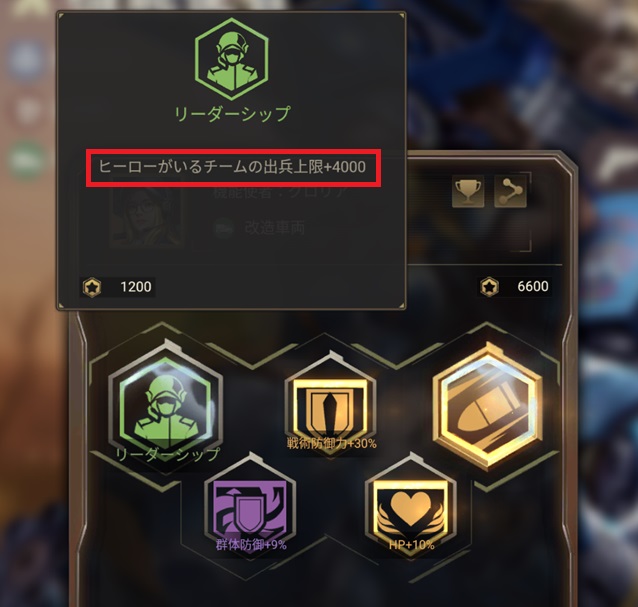
Task: Click the green Leadership hexagon skill icon
Action: 166,407
